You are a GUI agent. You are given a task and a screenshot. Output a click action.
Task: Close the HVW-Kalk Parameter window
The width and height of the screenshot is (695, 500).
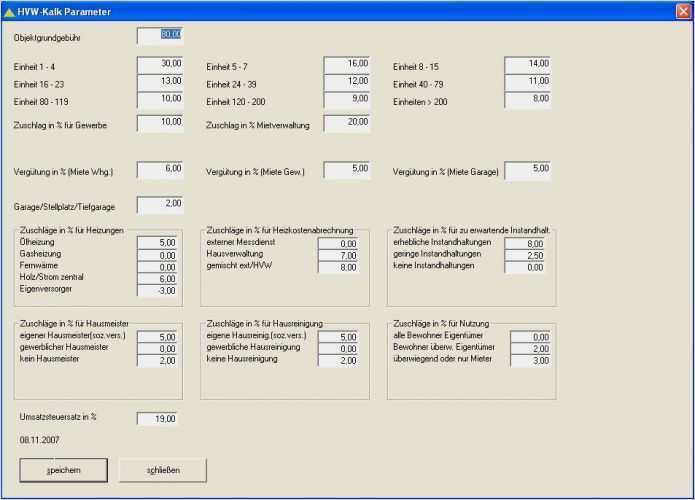tap(683, 11)
